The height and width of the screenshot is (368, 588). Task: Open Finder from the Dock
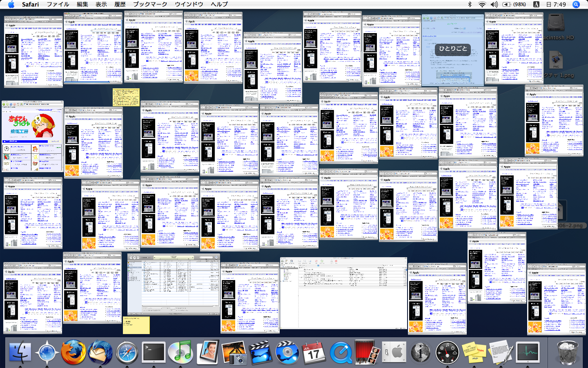[20, 352]
